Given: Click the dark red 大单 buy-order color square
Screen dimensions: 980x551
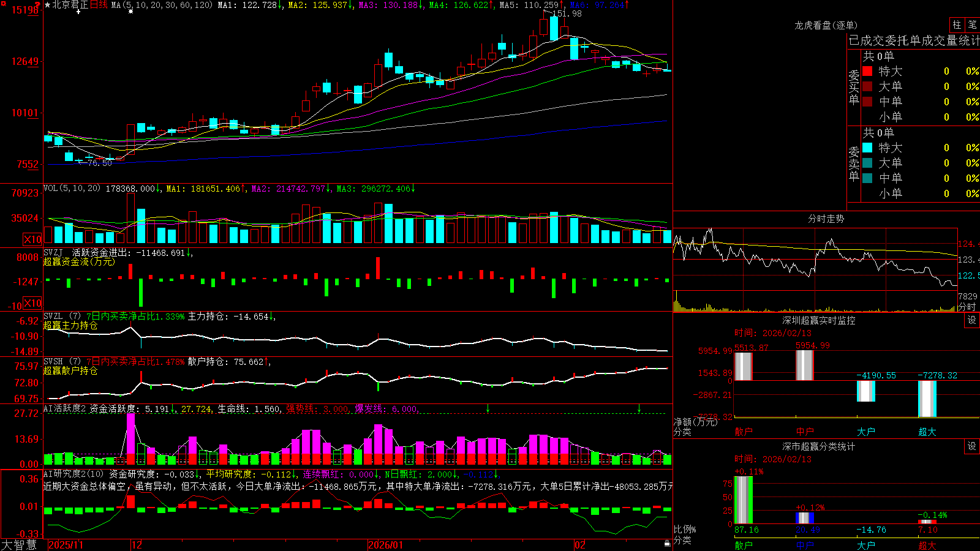Looking at the screenshot, I should (867, 86).
